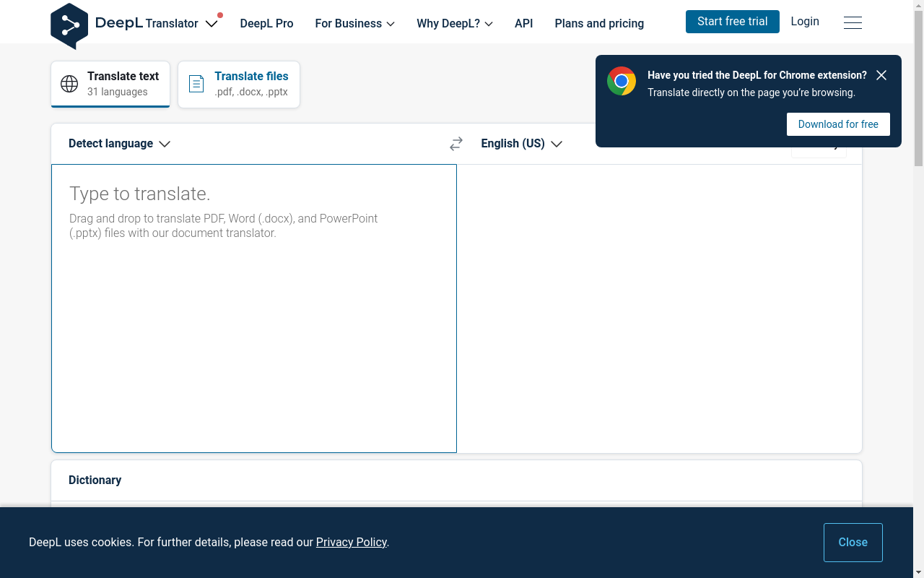The height and width of the screenshot is (578, 924).
Task: Expand the For Business menu
Action: [x=354, y=24]
